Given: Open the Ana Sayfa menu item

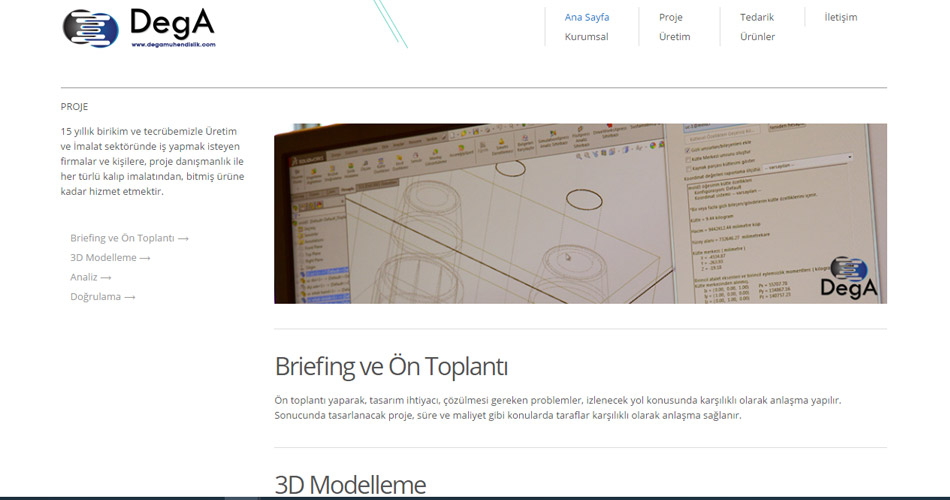Looking at the screenshot, I should 586,17.
